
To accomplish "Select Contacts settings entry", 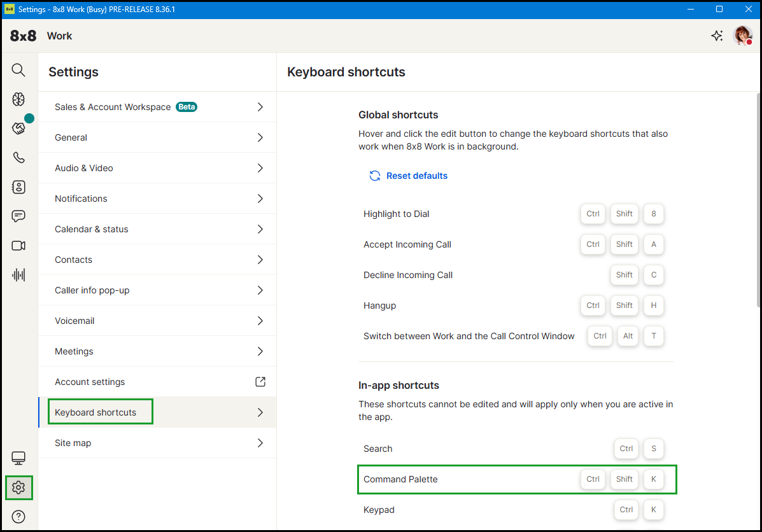I will (x=157, y=260).
